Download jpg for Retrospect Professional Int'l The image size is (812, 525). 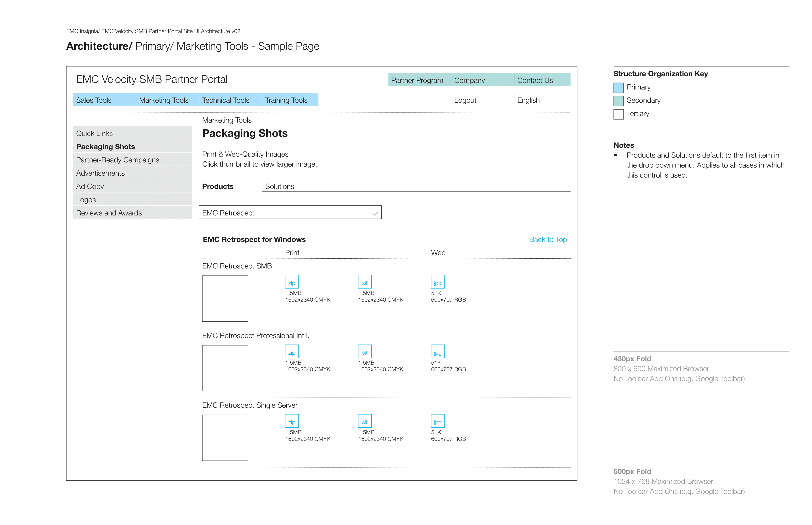click(x=438, y=352)
